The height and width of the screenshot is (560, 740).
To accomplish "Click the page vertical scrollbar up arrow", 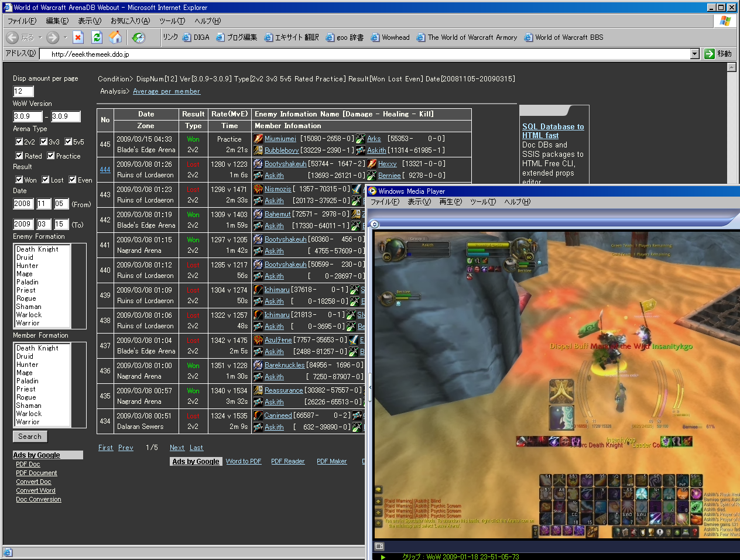I will click(731, 67).
